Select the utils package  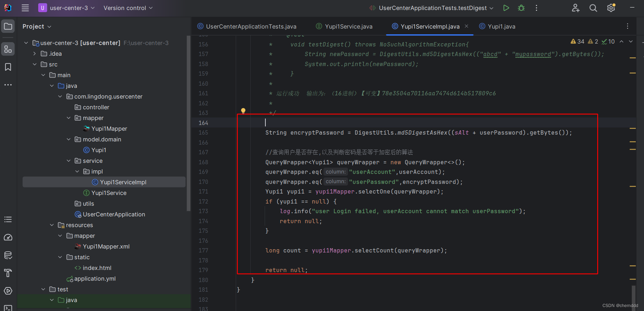point(88,204)
